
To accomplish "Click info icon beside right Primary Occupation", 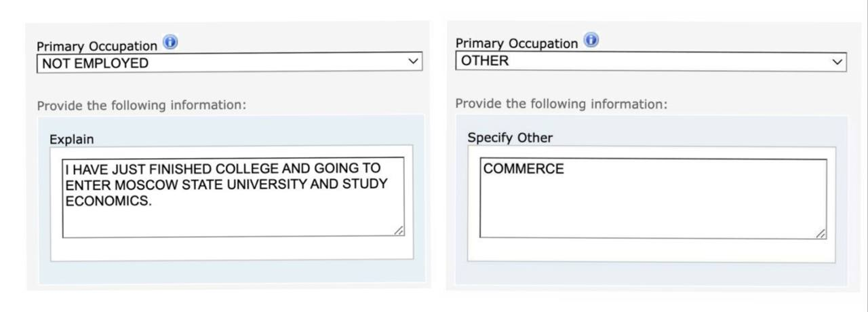I will (x=591, y=41).
